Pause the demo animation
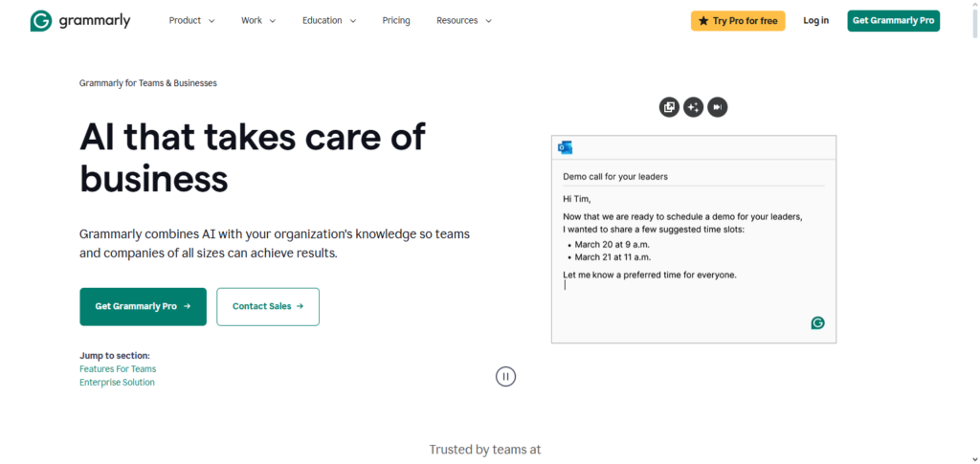The image size is (980, 464). 505,377
